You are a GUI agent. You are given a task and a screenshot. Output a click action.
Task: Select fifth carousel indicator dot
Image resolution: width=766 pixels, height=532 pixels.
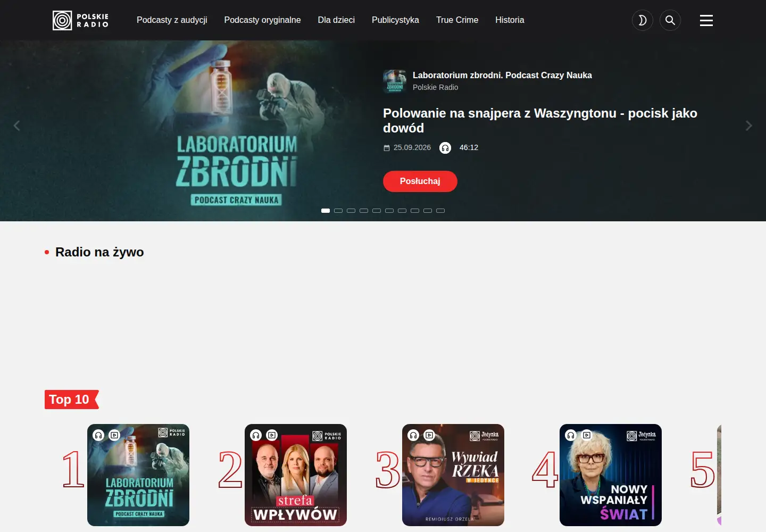point(377,211)
